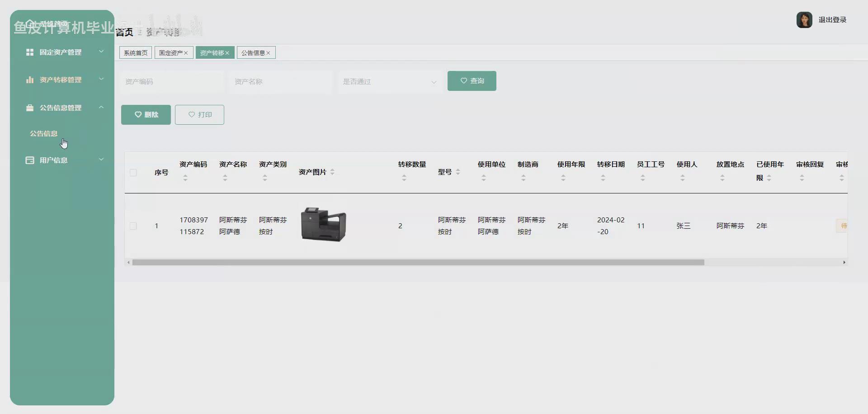Click the 资产转移管理 chart icon
The image size is (868, 414).
[x=29, y=80]
